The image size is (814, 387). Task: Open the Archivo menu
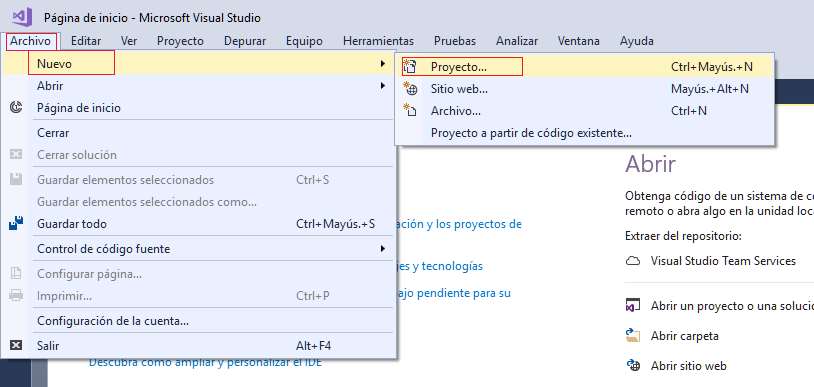(31, 41)
